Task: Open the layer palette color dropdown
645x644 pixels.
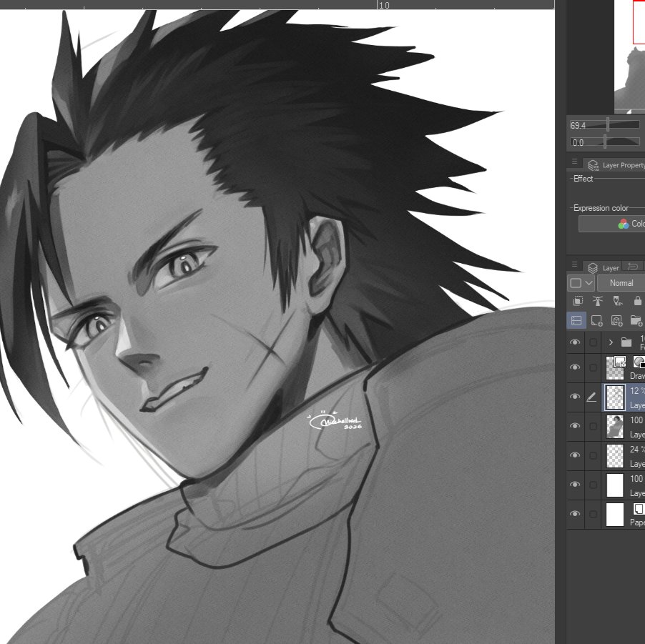Action: tap(581, 283)
